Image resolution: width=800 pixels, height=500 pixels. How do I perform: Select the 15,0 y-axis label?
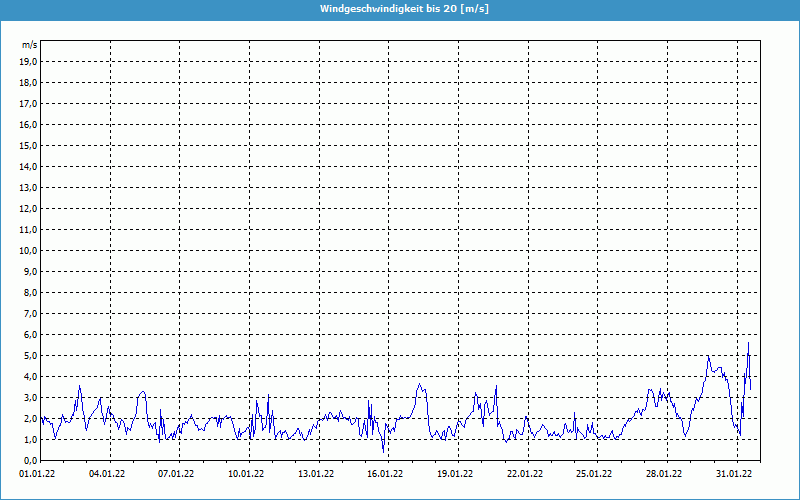point(29,146)
